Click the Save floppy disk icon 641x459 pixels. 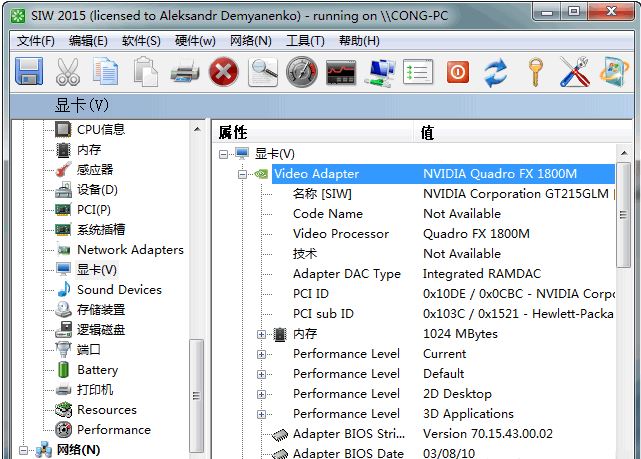point(28,71)
